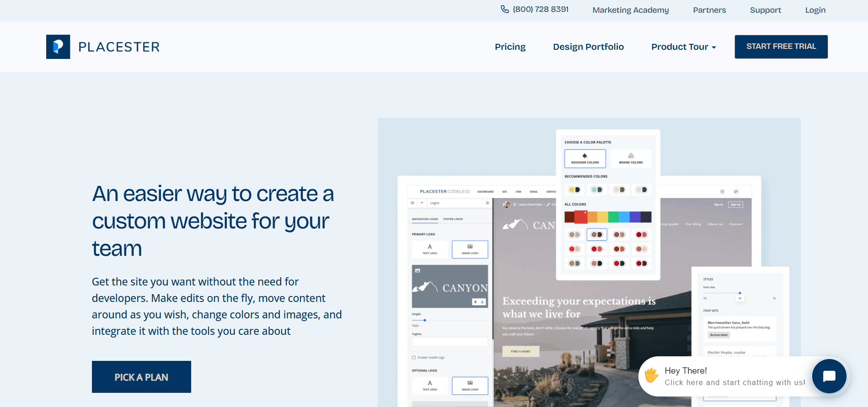Expand the Product Tour dropdown

tap(684, 47)
